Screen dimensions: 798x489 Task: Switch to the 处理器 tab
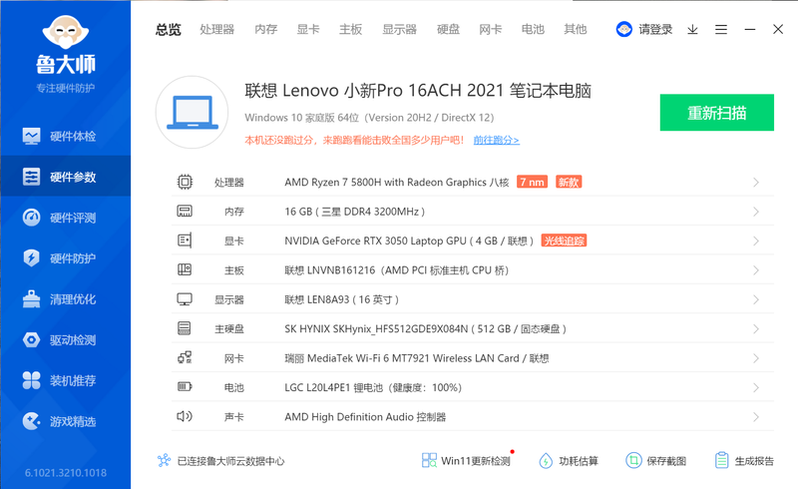click(217, 30)
